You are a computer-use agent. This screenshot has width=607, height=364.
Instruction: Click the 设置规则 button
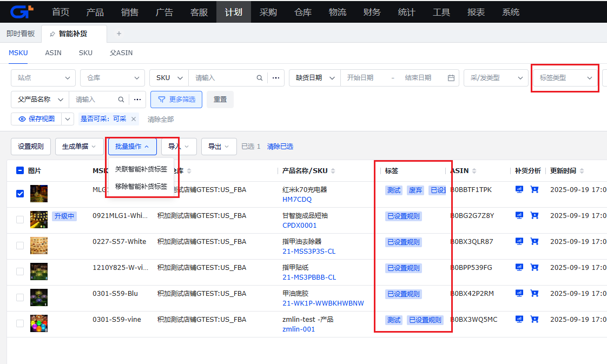pos(31,146)
